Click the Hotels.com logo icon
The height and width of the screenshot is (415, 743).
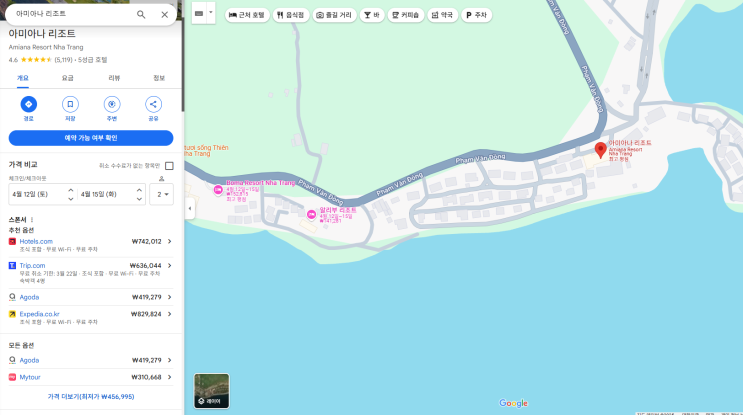coord(12,242)
